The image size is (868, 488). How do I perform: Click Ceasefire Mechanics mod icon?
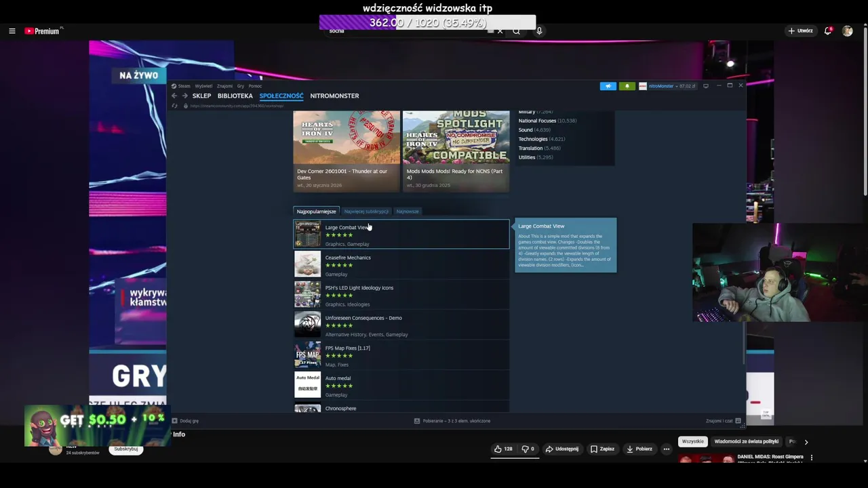pyautogui.click(x=307, y=264)
